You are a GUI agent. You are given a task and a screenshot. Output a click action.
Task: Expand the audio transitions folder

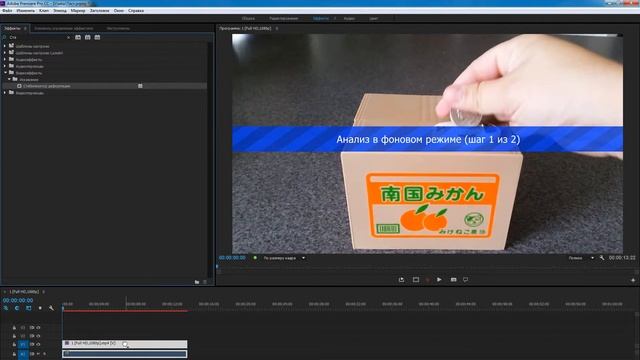[x=5, y=66]
